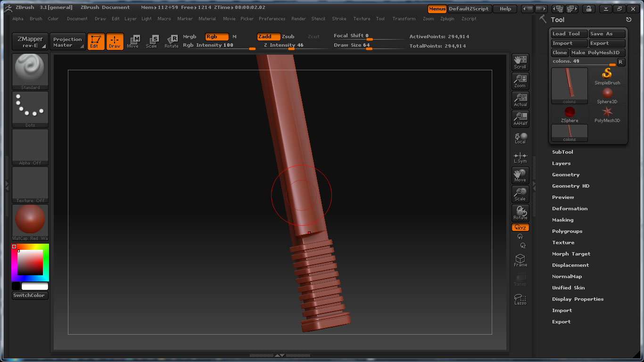The height and width of the screenshot is (362, 644).
Task: Expand the Masking subpalette
Action: click(562, 220)
